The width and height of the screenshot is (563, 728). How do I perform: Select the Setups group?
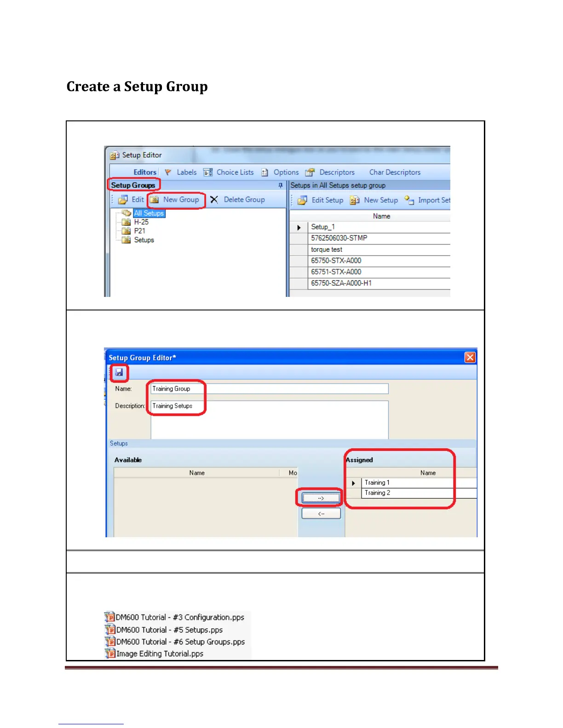(x=144, y=240)
